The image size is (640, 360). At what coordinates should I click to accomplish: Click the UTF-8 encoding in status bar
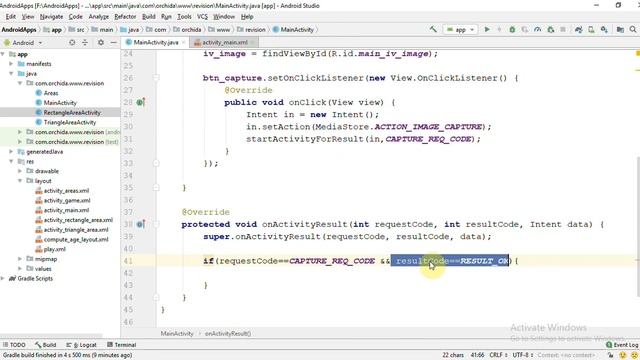[523, 355]
